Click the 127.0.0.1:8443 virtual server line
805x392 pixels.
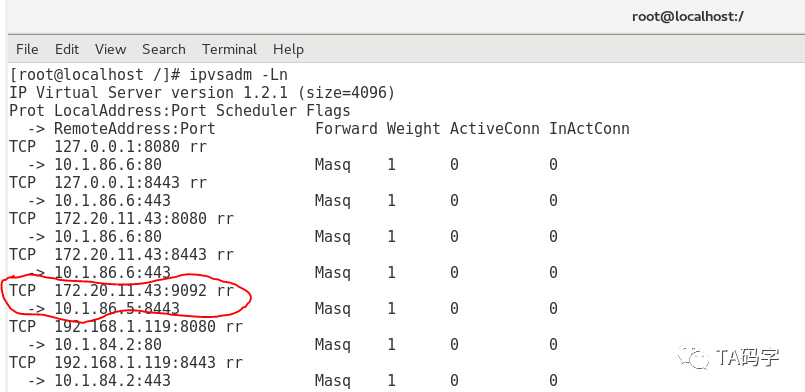(108, 183)
